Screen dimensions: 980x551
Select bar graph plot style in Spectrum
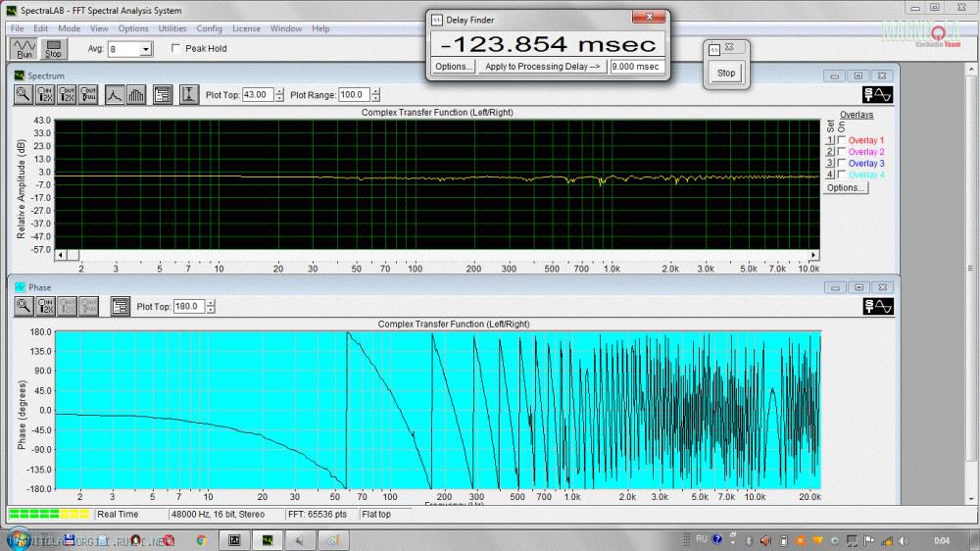click(135, 94)
